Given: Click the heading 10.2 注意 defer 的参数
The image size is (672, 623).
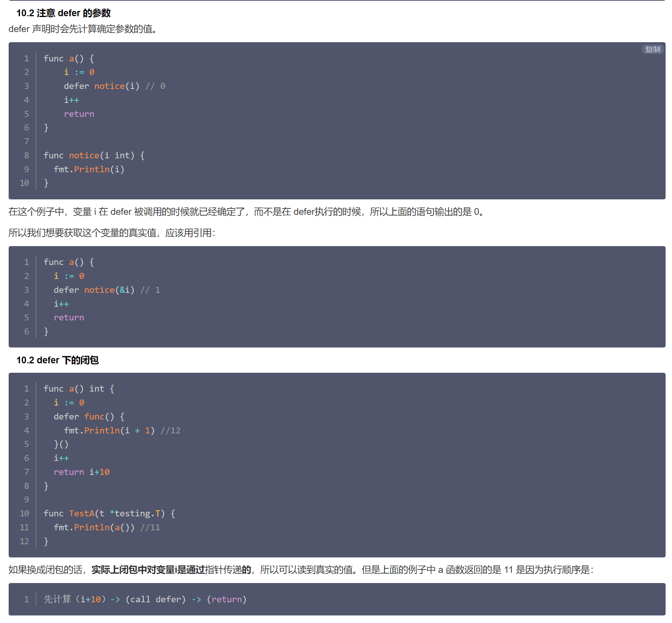Looking at the screenshot, I should click(x=63, y=13).
